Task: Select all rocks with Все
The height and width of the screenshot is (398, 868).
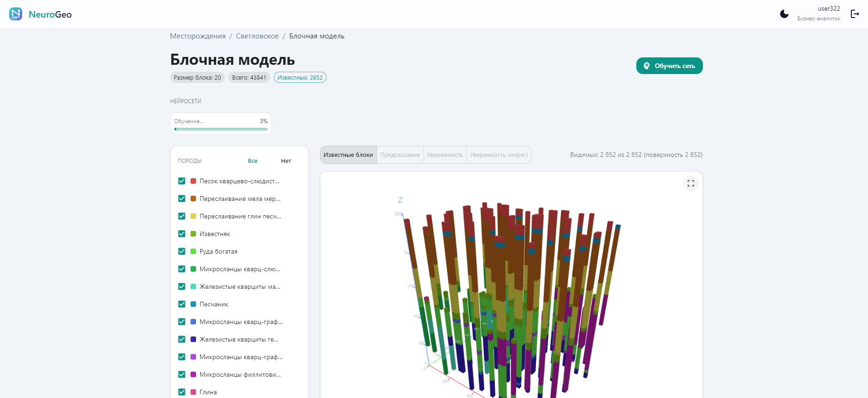Action: pos(252,161)
